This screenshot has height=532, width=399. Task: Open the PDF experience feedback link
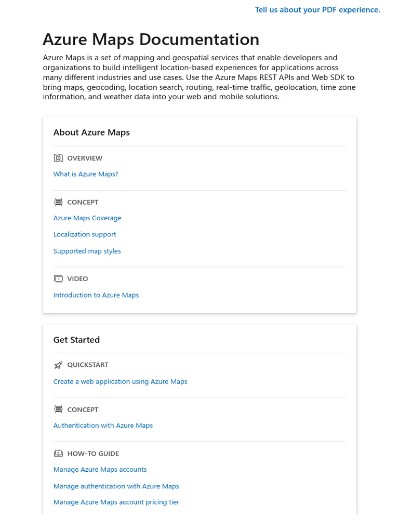click(317, 10)
